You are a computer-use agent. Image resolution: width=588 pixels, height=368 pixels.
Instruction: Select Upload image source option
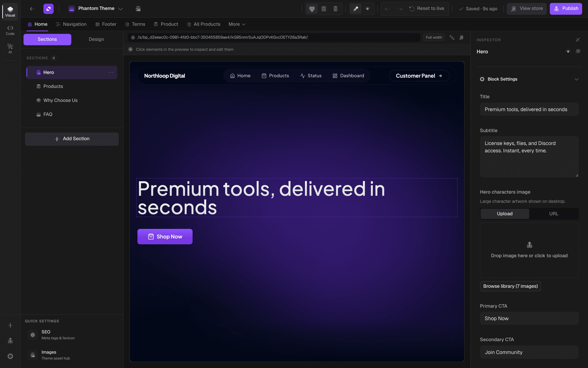pyautogui.click(x=505, y=214)
